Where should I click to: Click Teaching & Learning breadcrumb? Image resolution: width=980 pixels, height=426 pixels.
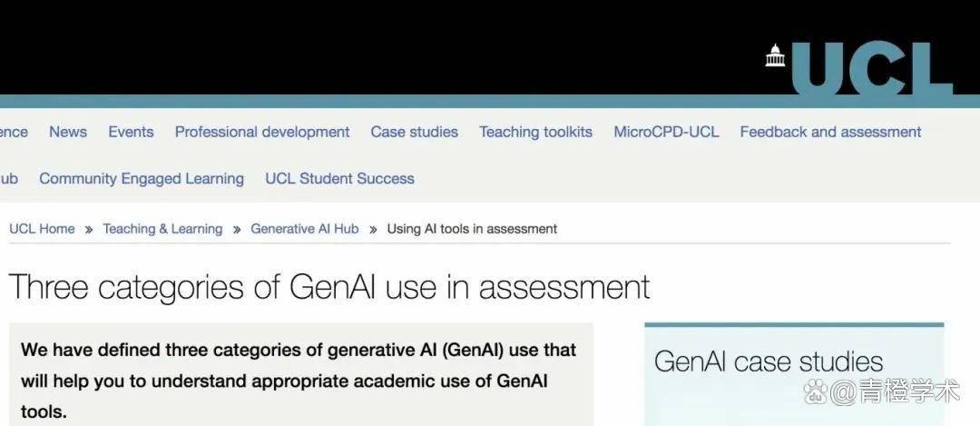coord(162,229)
